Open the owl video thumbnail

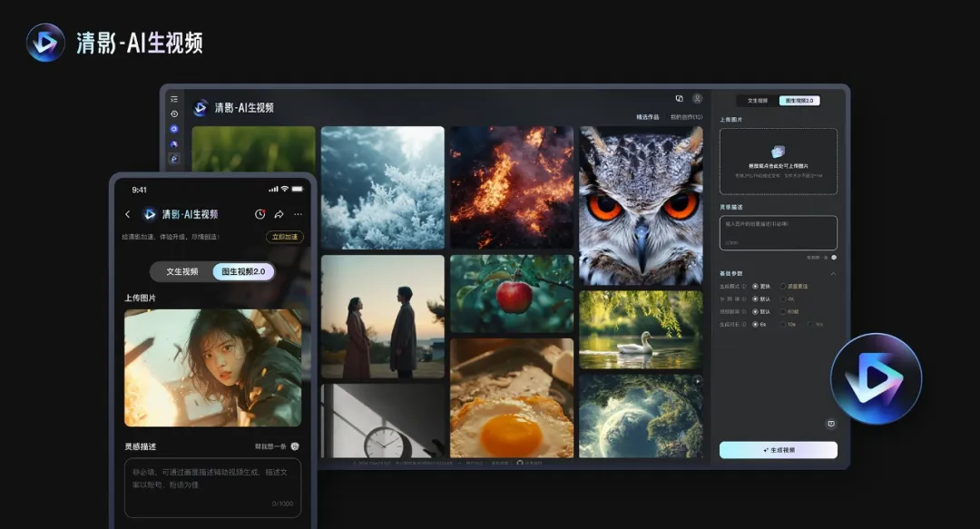[x=641, y=205]
